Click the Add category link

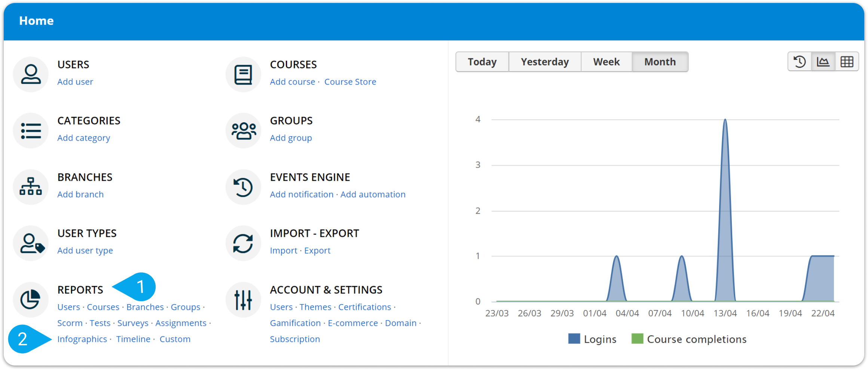pyautogui.click(x=84, y=138)
